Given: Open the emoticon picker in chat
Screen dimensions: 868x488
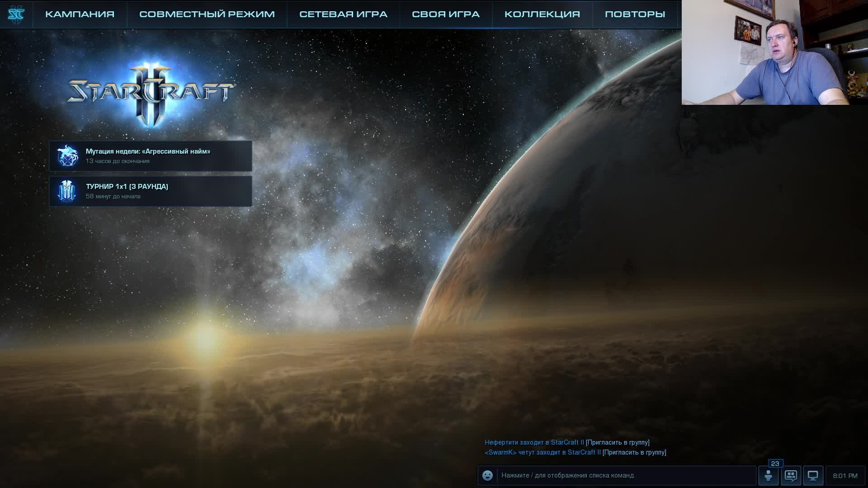Looking at the screenshot, I should [x=487, y=475].
